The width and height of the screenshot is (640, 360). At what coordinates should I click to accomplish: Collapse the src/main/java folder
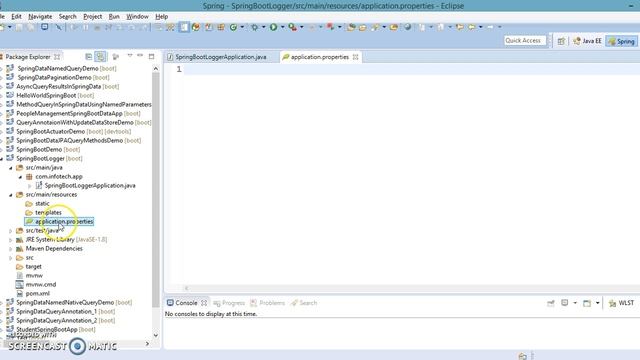11,168
